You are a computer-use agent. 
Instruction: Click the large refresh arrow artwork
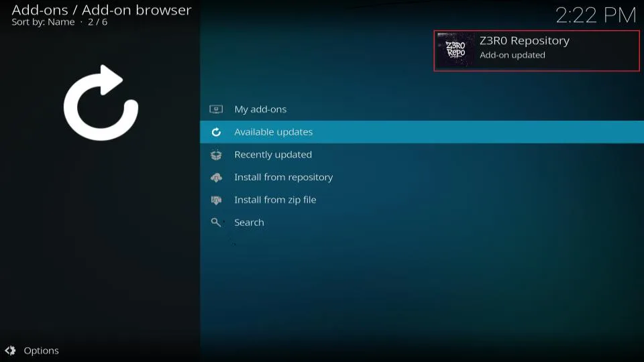(x=101, y=103)
